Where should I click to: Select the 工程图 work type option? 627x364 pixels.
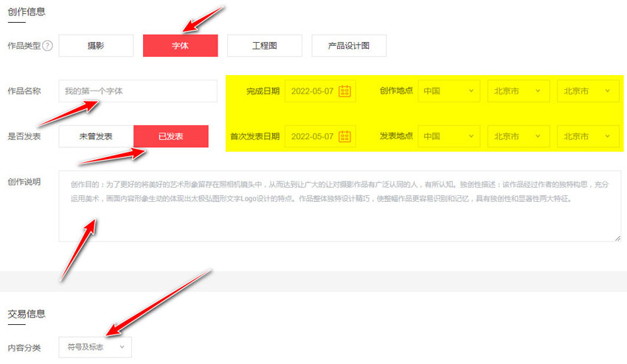pos(264,46)
